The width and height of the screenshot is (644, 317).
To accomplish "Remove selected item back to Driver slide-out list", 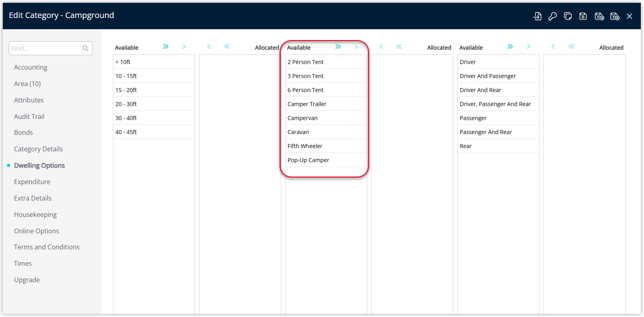I will pyautogui.click(x=553, y=46).
